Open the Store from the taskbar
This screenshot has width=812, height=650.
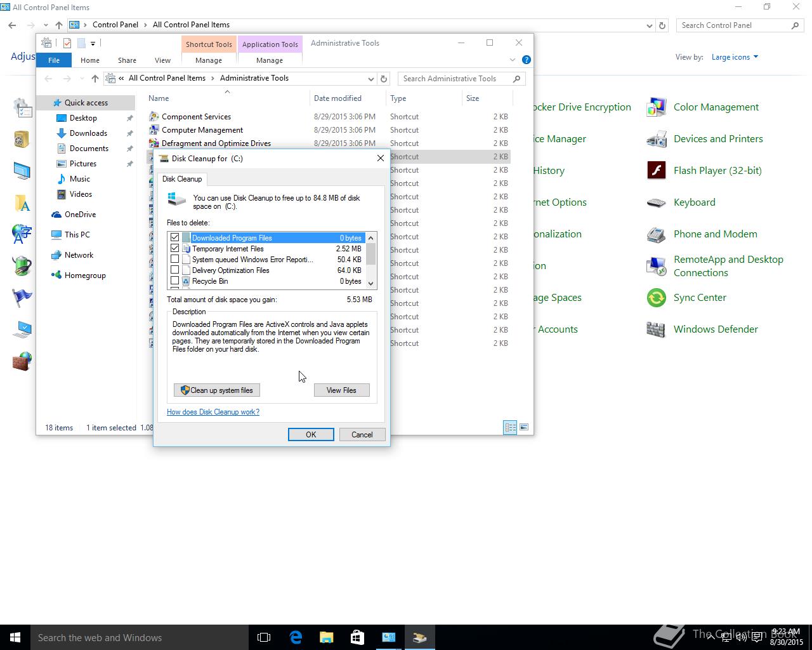(358, 637)
